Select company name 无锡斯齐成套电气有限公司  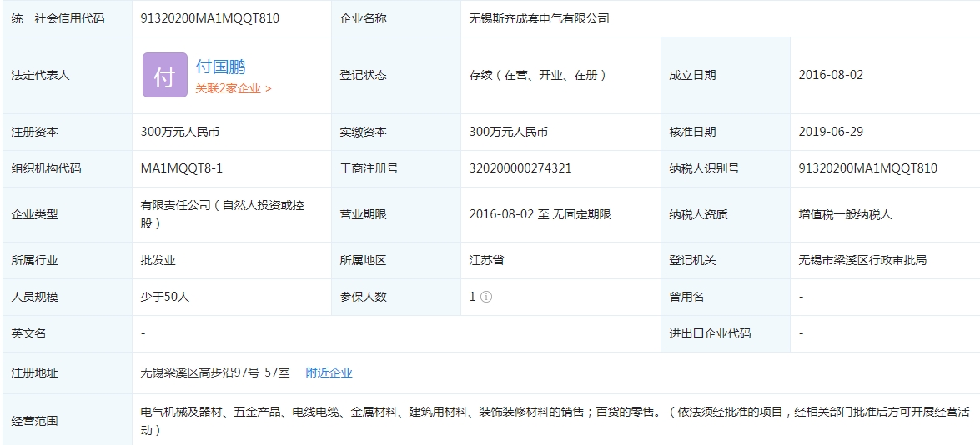(540, 18)
